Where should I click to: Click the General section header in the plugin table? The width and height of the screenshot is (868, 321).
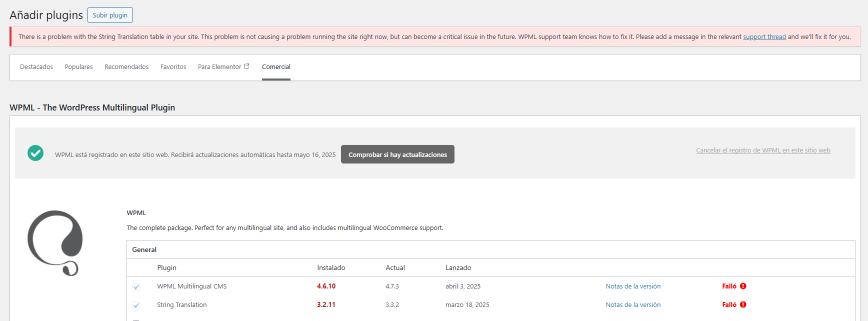(x=144, y=249)
